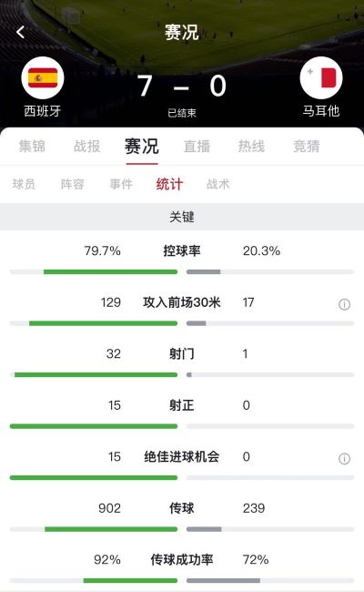Viewport: 364px width, 592px height.
Task: Tap the 关键 section header
Action: tap(182, 217)
